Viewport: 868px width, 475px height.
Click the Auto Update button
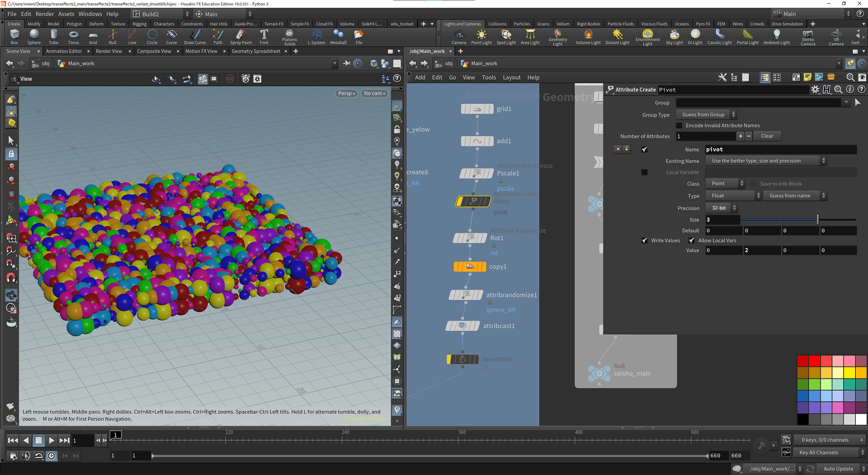click(x=838, y=469)
